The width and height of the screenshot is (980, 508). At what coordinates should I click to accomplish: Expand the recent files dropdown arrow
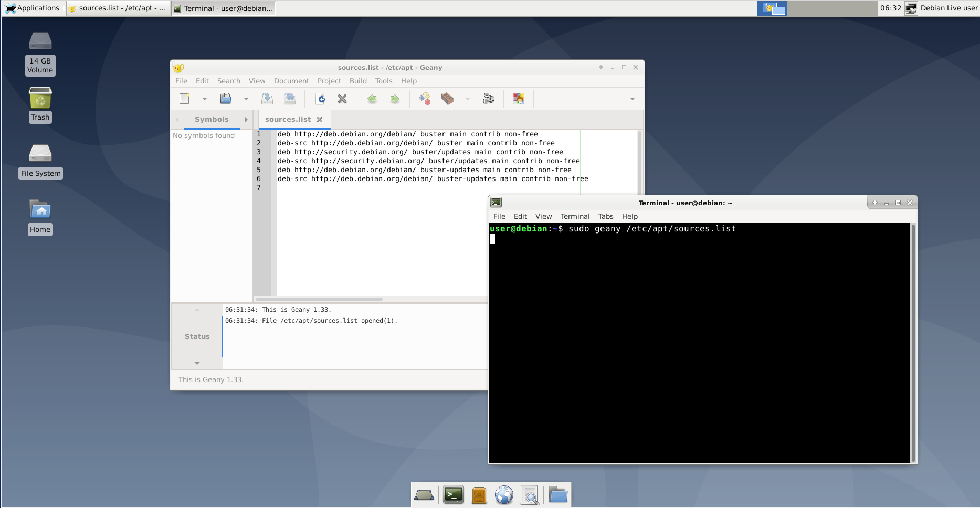click(x=246, y=99)
